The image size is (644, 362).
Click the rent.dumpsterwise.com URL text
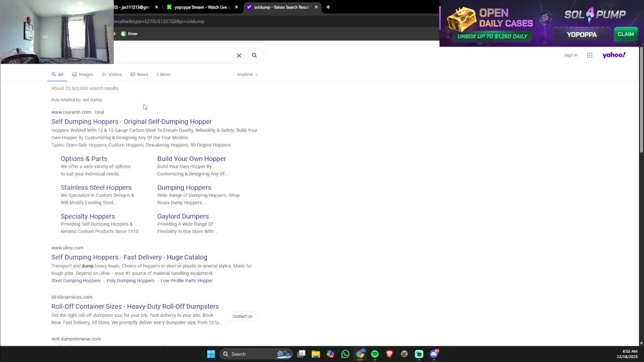click(x=76, y=339)
